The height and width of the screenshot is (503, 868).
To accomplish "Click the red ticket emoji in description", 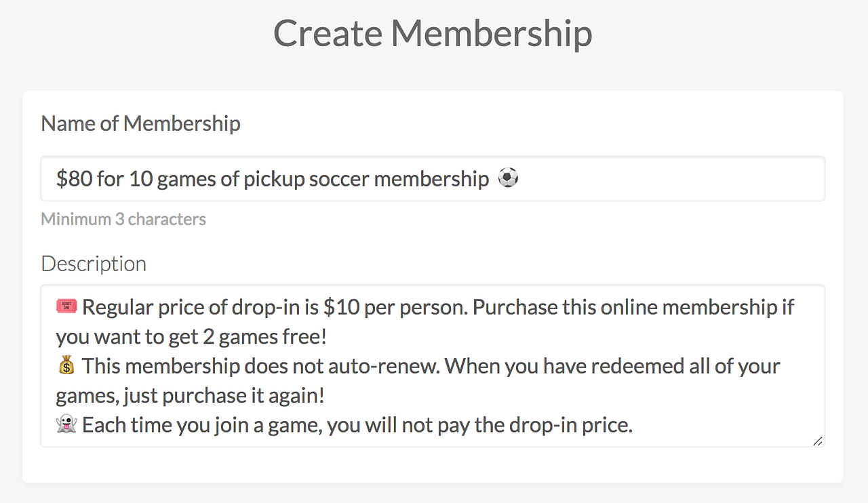I will click(66, 307).
